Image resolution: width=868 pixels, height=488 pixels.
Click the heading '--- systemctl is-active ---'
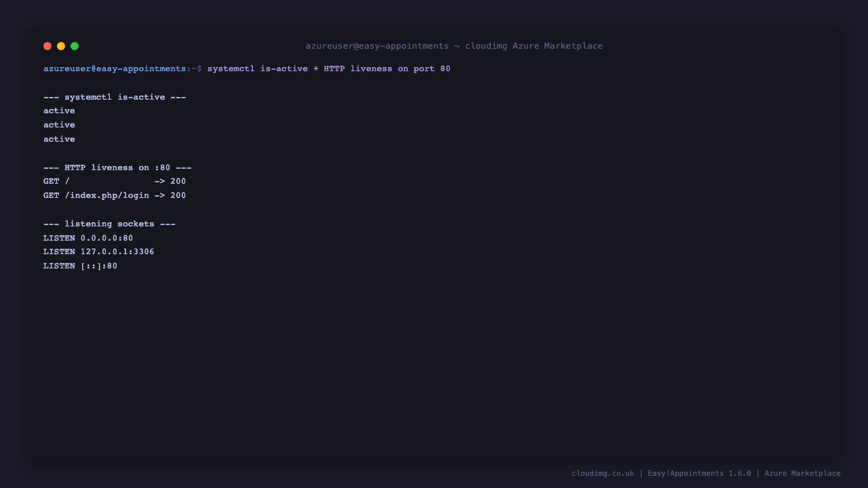(x=115, y=97)
